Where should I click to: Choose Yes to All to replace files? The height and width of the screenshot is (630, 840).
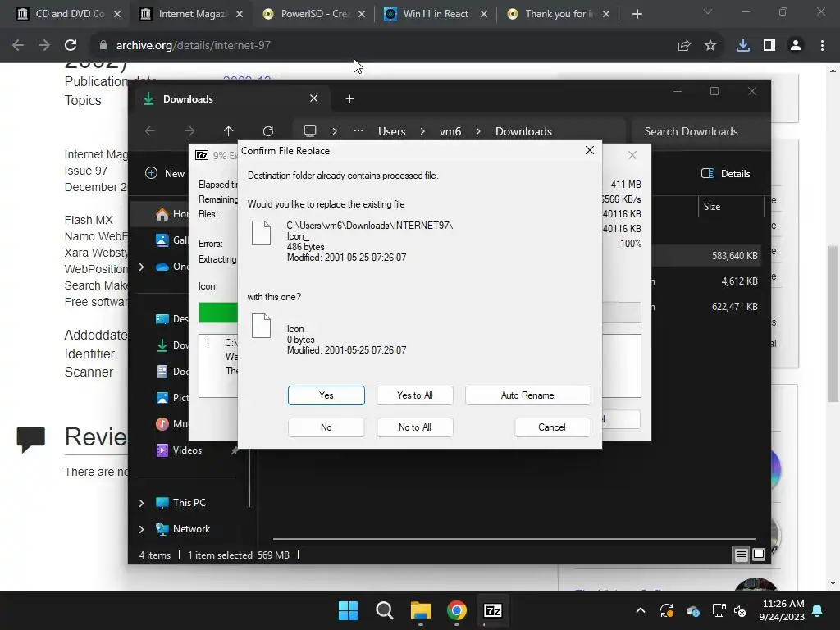[414, 395]
